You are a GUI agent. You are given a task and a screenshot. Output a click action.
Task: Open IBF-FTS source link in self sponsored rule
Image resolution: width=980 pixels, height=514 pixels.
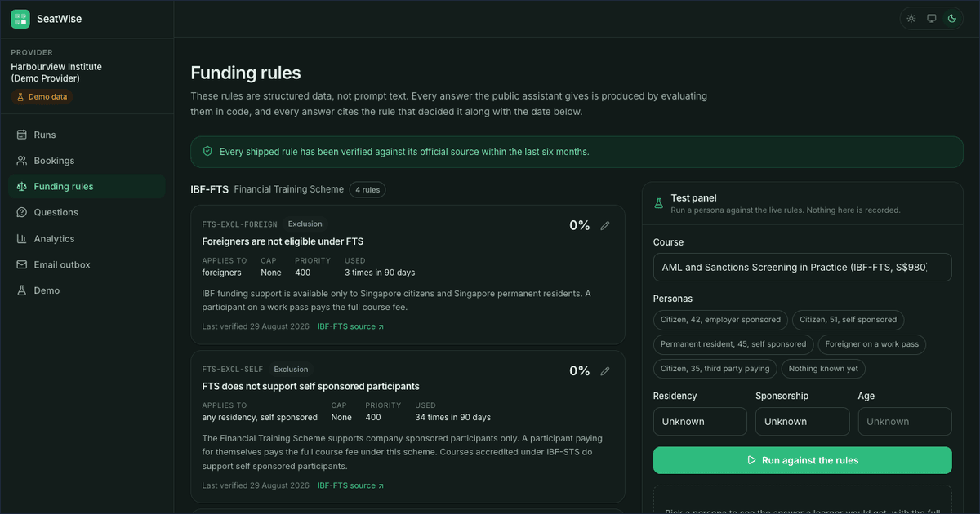click(x=350, y=485)
